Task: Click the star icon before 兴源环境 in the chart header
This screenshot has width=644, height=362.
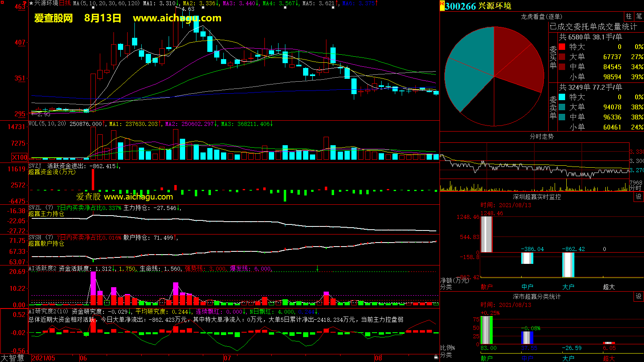Action: [31, 3]
